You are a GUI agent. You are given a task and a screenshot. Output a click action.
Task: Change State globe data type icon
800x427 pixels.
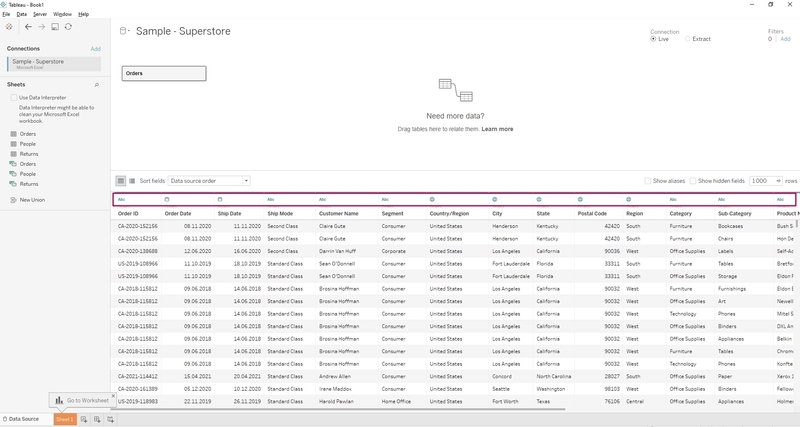[x=539, y=199]
